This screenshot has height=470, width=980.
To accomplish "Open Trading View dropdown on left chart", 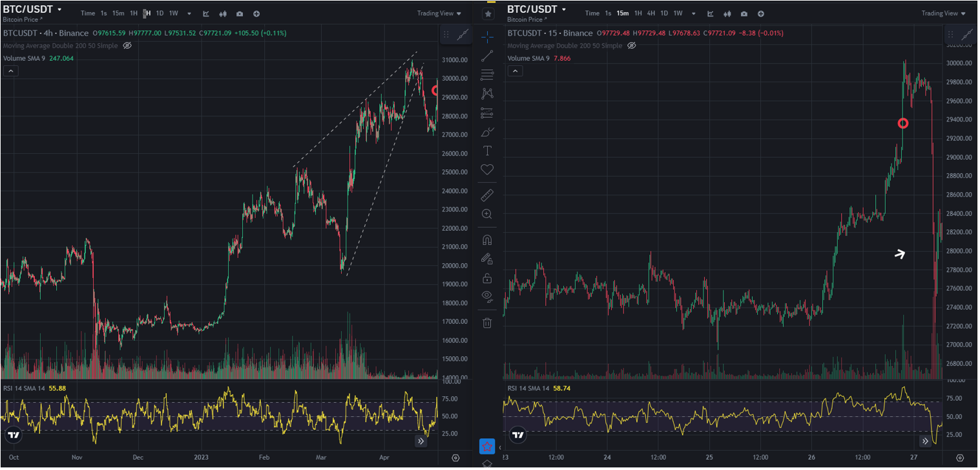I will tap(439, 14).
